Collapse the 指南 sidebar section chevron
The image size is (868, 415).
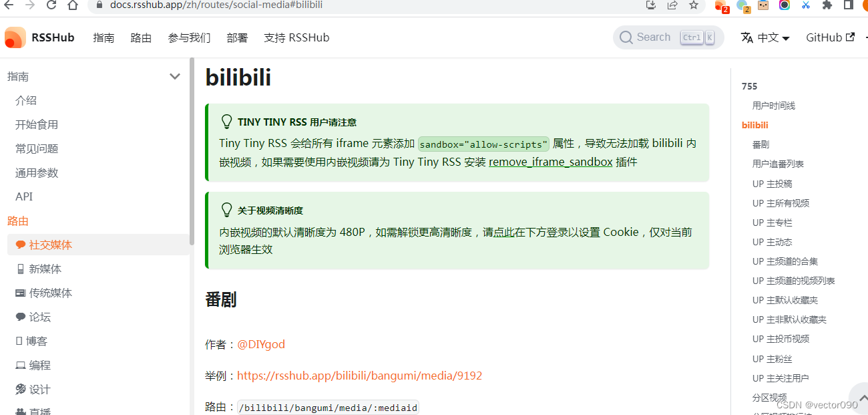tap(175, 76)
